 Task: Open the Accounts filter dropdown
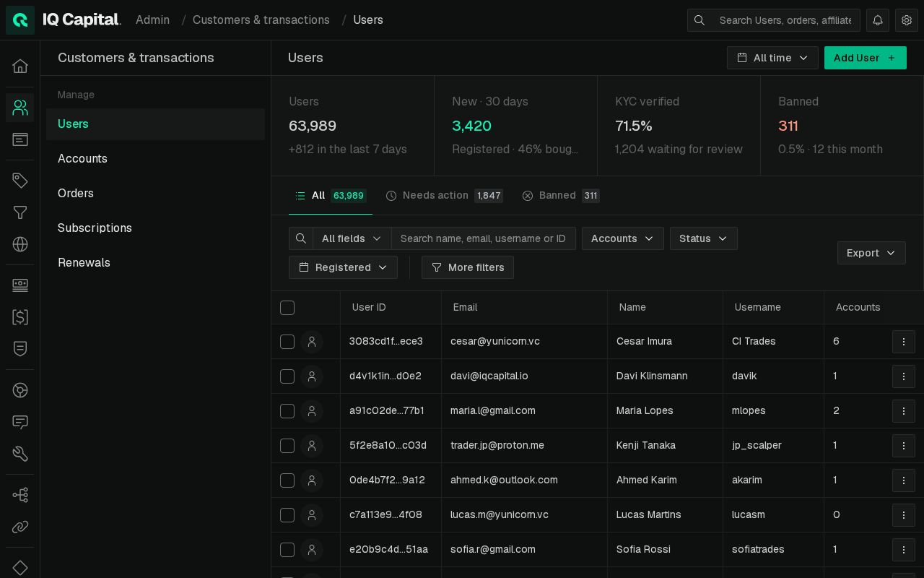(x=622, y=238)
